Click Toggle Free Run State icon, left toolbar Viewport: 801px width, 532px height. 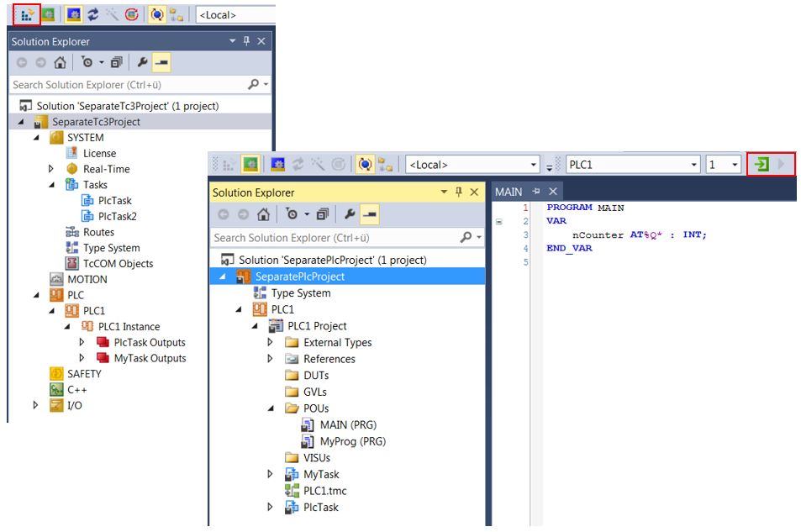point(131,14)
